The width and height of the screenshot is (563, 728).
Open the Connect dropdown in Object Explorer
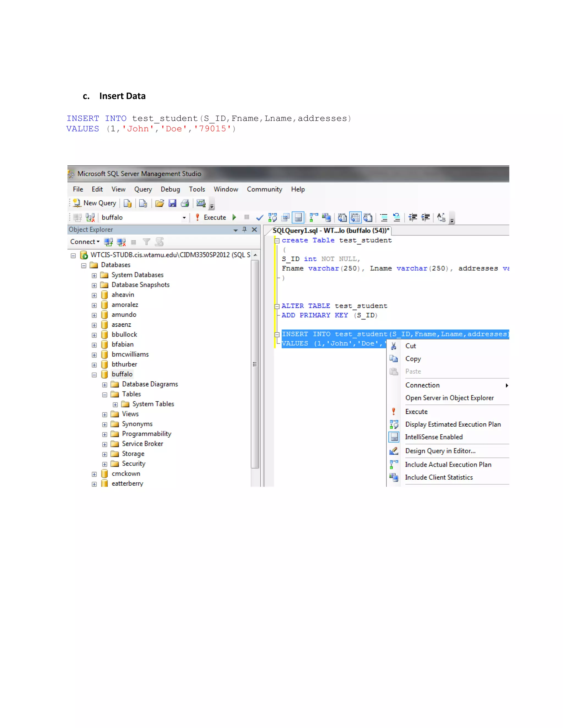tap(85, 242)
